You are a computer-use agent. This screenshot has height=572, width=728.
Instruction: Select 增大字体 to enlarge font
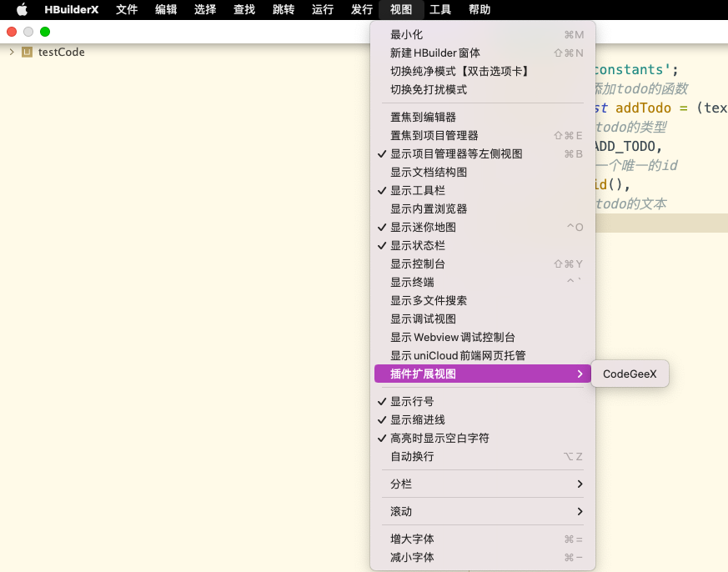pos(411,539)
